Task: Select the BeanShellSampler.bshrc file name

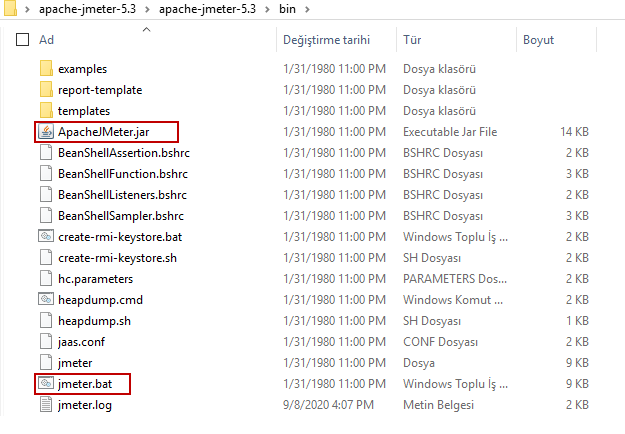Action: click(121, 216)
